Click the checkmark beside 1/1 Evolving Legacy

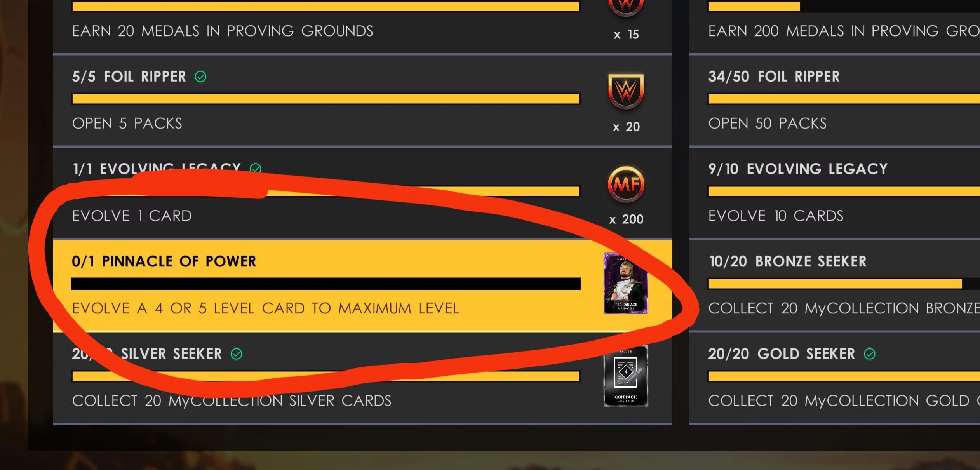(x=256, y=168)
